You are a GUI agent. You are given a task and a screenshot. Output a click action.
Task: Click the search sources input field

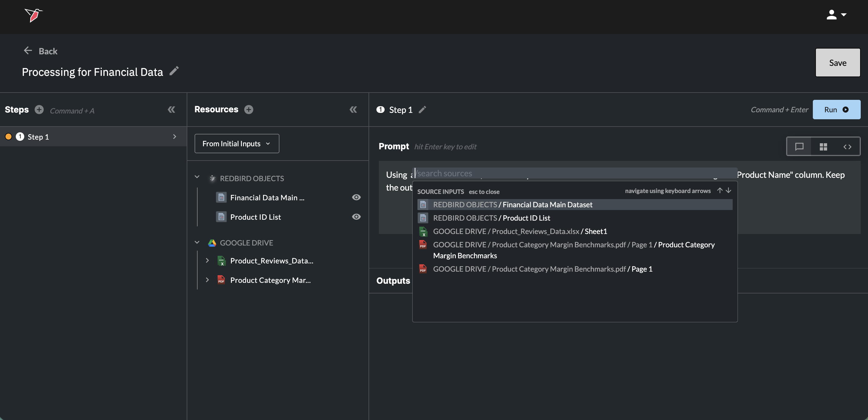tap(573, 173)
